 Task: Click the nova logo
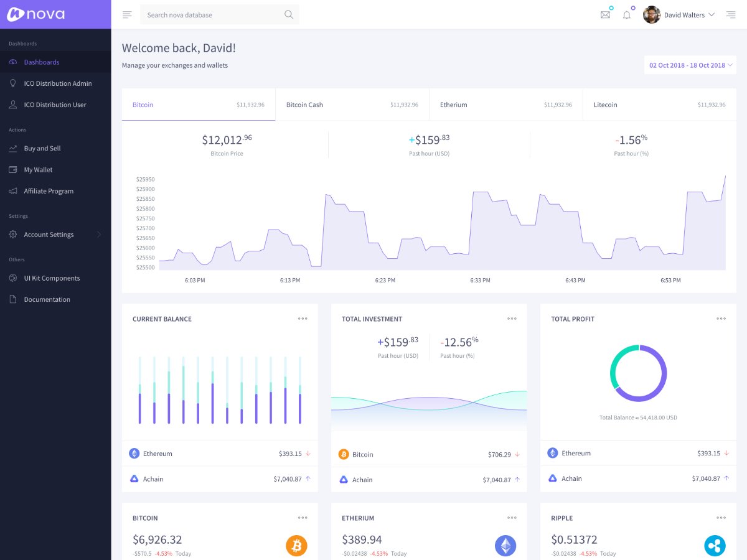36,14
